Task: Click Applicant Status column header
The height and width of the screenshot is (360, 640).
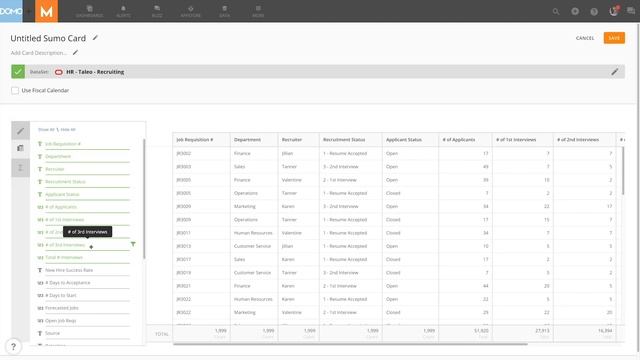Action: (x=410, y=140)
